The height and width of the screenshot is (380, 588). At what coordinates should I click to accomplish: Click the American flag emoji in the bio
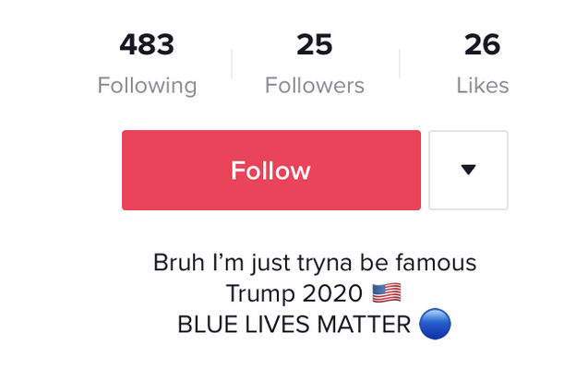[x=387, y=292]
